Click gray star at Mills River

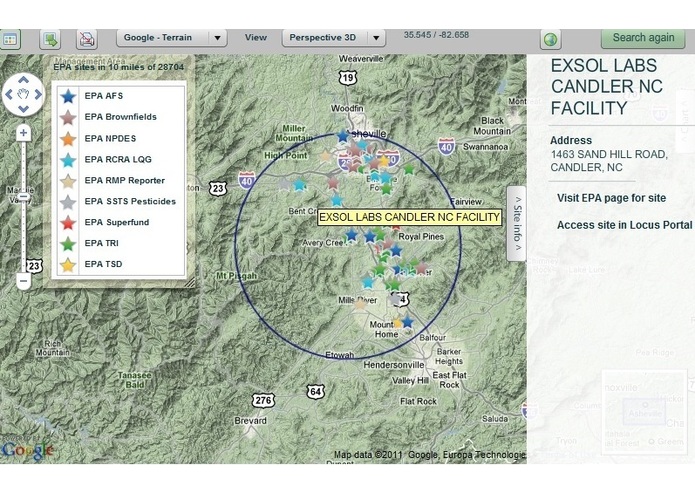pos(394,300)
